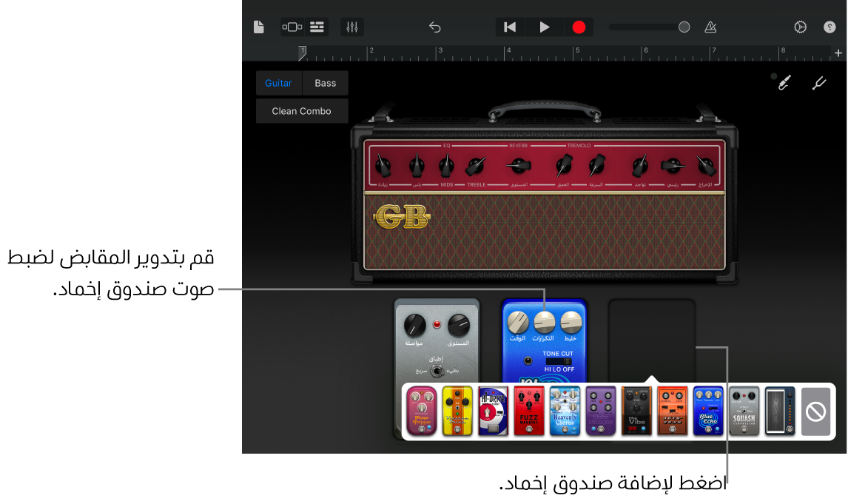This screenshot has width=848, height=504.
Task: Undo the last action
Action: click(x=435, y=27)
